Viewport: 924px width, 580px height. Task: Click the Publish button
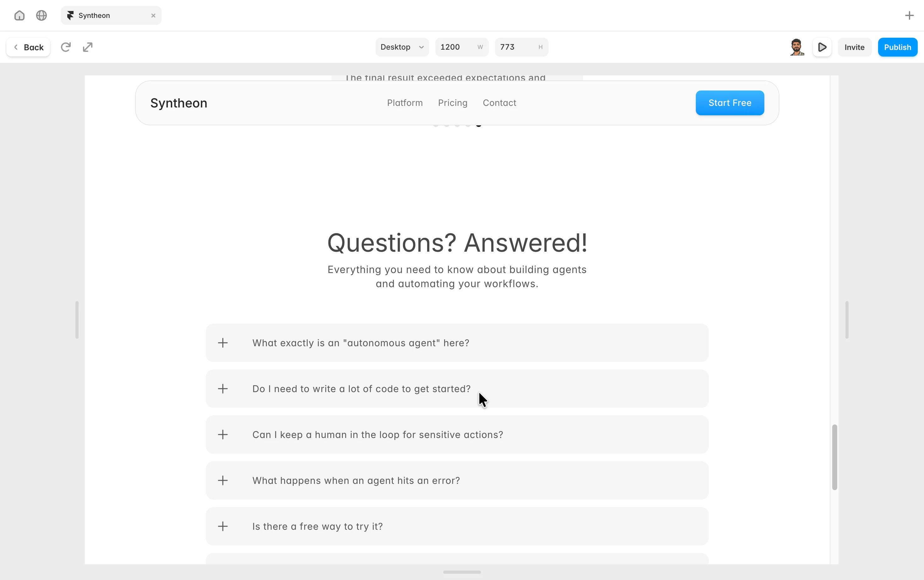click(898, 47)
